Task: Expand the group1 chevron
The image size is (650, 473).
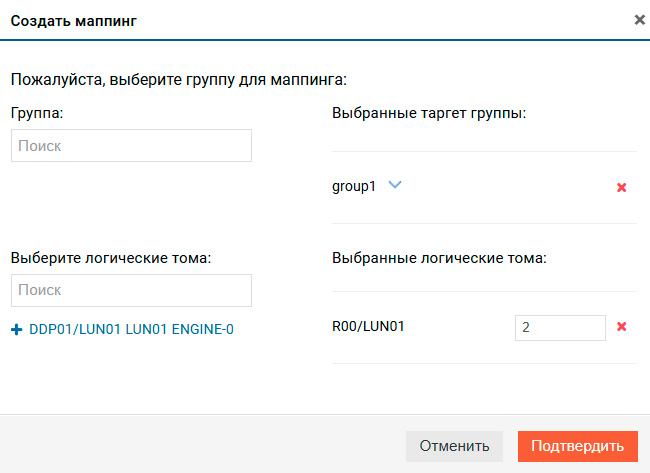Action: tap(395, 184)
